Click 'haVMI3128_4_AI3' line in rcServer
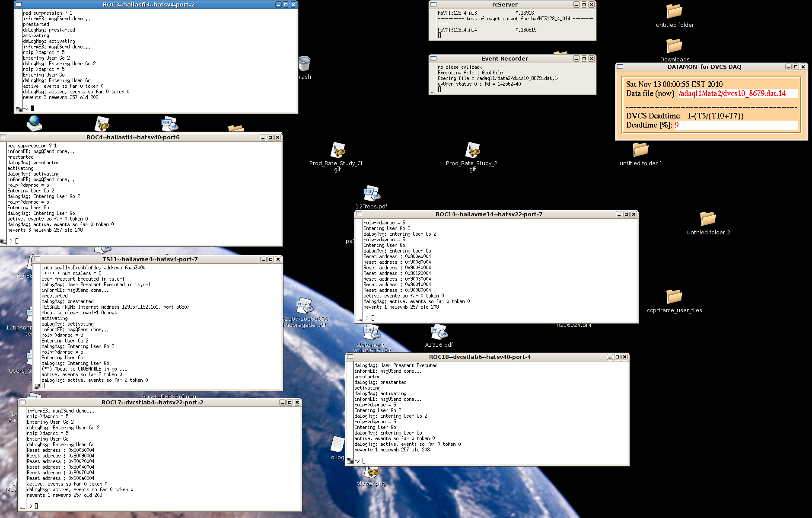This screenshot has width=812, height=518. tap(486, 13)
